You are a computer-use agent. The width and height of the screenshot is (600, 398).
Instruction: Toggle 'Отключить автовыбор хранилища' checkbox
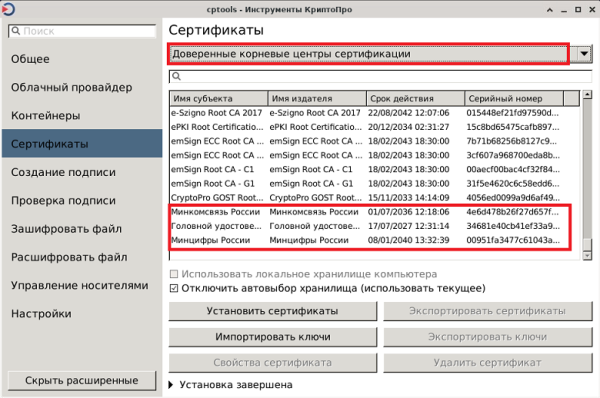click(x=174, y=288)
